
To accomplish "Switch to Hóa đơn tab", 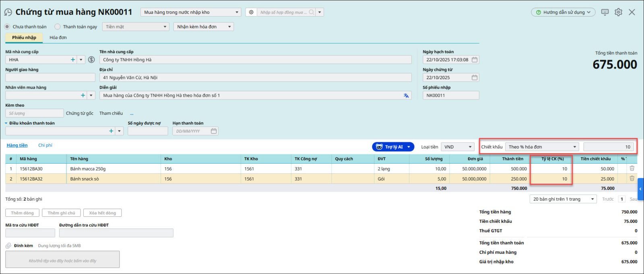I will (x=58, y=37).
